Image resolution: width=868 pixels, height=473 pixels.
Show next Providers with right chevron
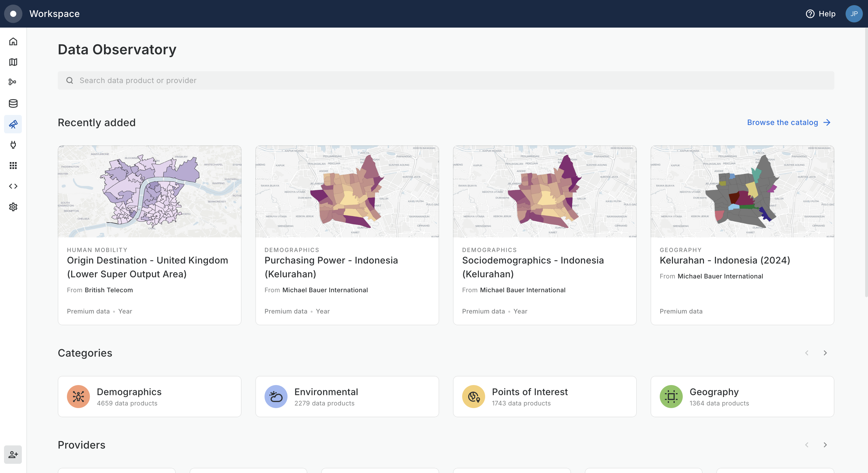point(825,445)
